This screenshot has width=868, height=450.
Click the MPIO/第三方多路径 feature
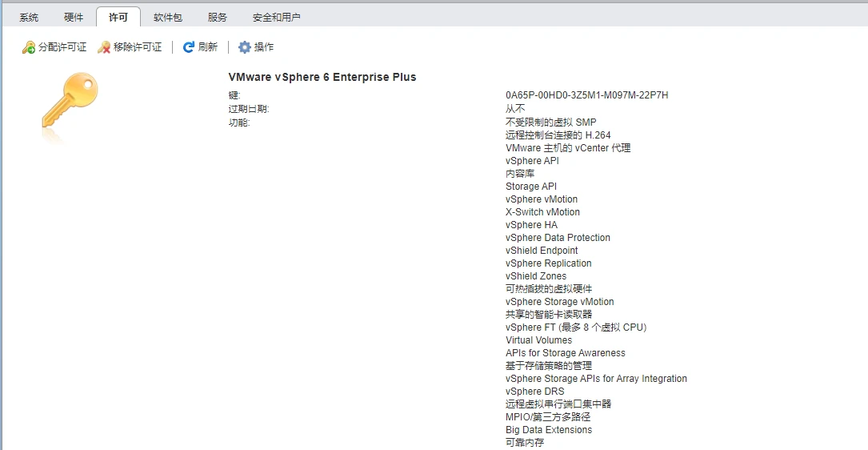point(548,416)
